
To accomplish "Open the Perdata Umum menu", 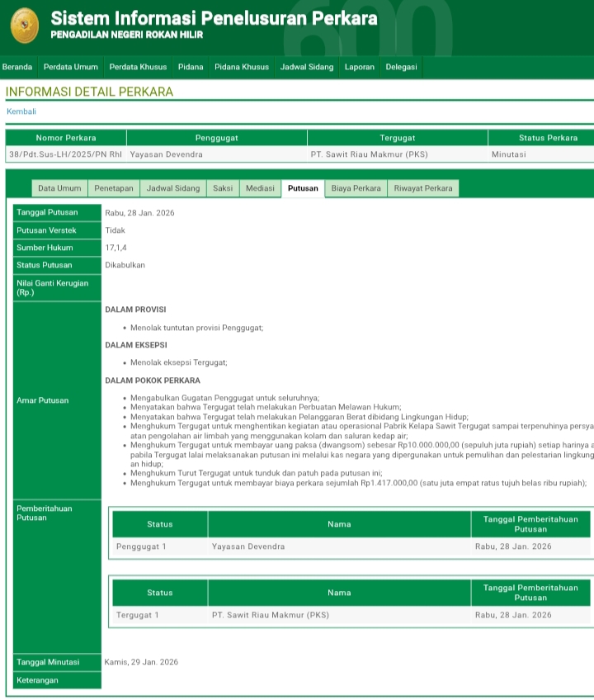I will 70,67.
